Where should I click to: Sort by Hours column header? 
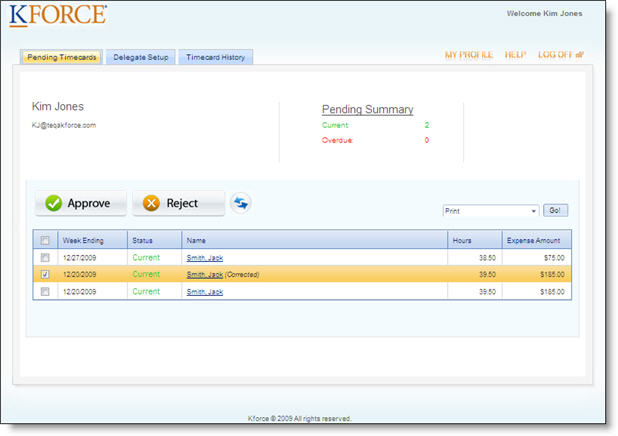(475, 240)
